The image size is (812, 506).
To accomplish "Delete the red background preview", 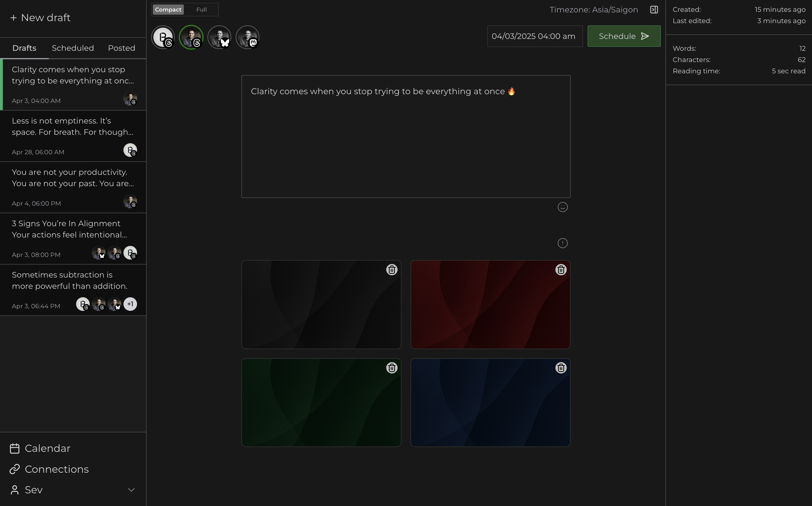I will (x=561, y=270).
